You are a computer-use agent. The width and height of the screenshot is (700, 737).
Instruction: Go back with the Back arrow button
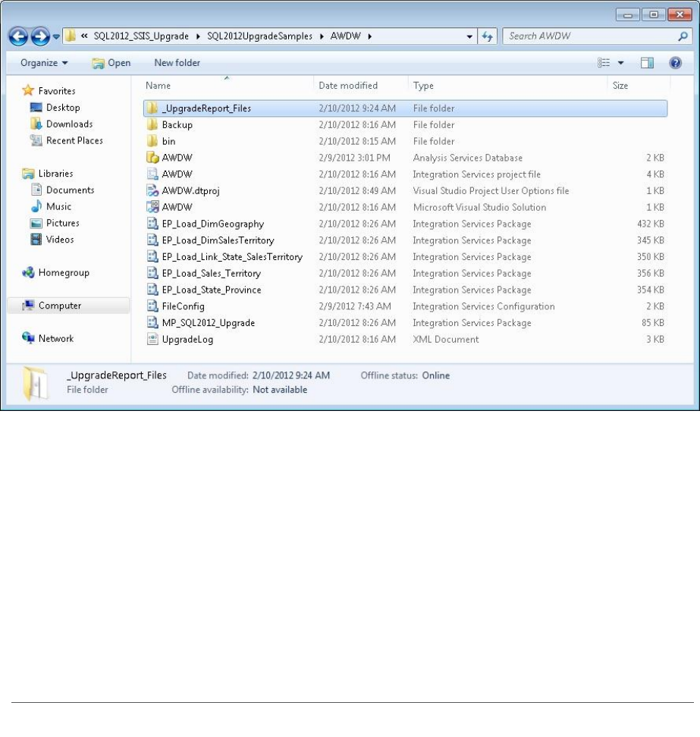(18, 36)
